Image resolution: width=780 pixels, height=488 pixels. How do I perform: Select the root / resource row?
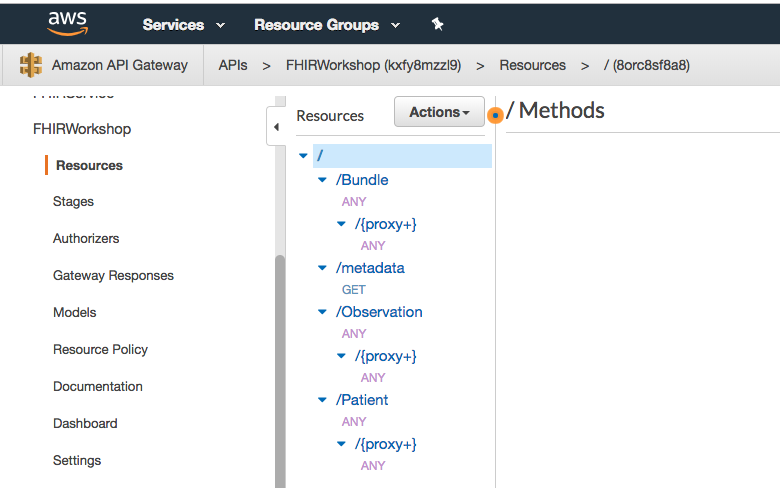(402, 156)
